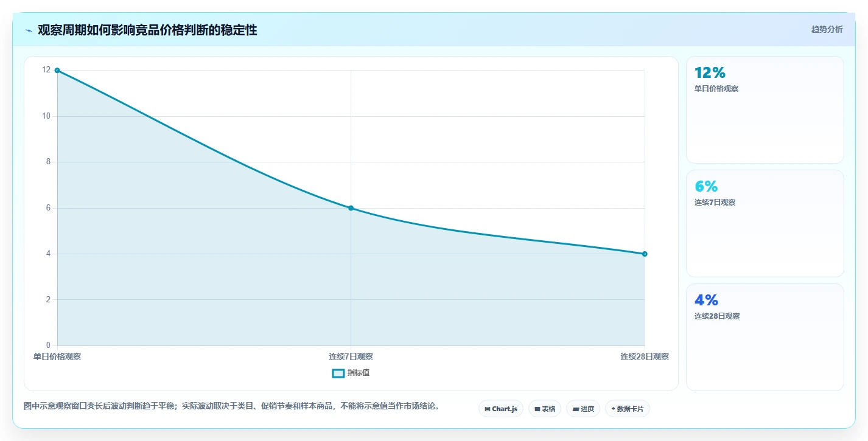Click the title 观察周期如何影响竞品价格判断的稳定性
Viewport: 868px width, 441px height.
(x=147, y=30)
